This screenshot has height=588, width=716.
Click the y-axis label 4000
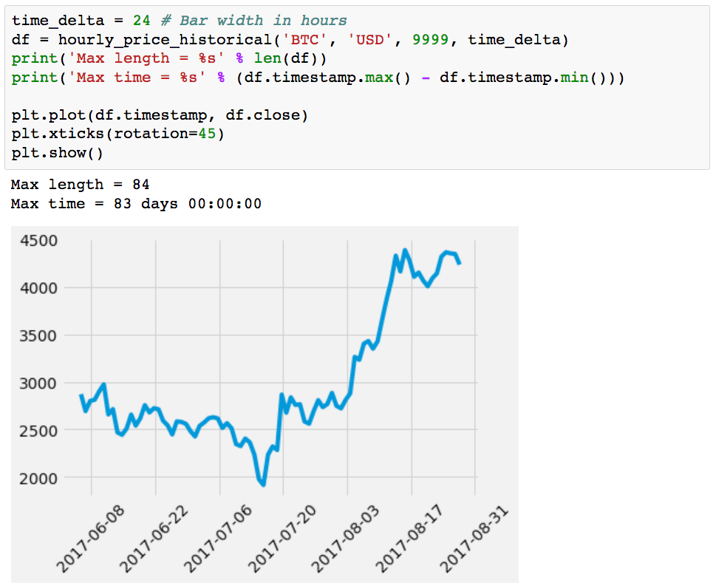pyautogui.click(x=38, y=288)
